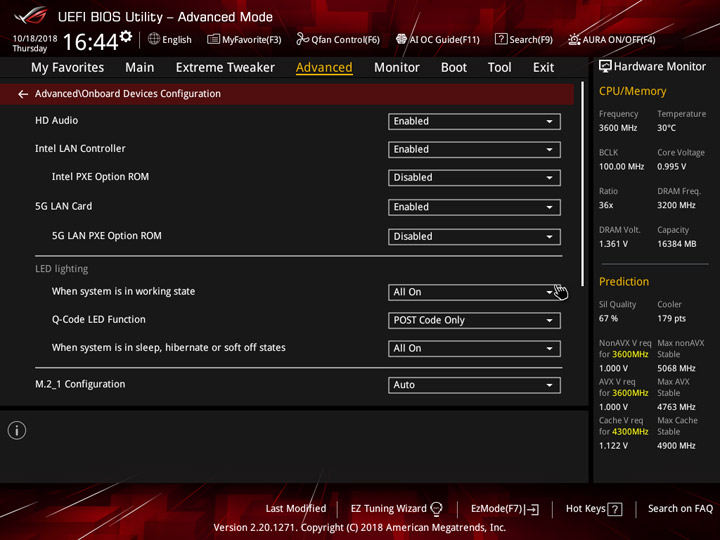Open the M.2_1 Configuration dropdown
Image resolution: width=720 pixels, height=540 pixels.
(474, 385)
